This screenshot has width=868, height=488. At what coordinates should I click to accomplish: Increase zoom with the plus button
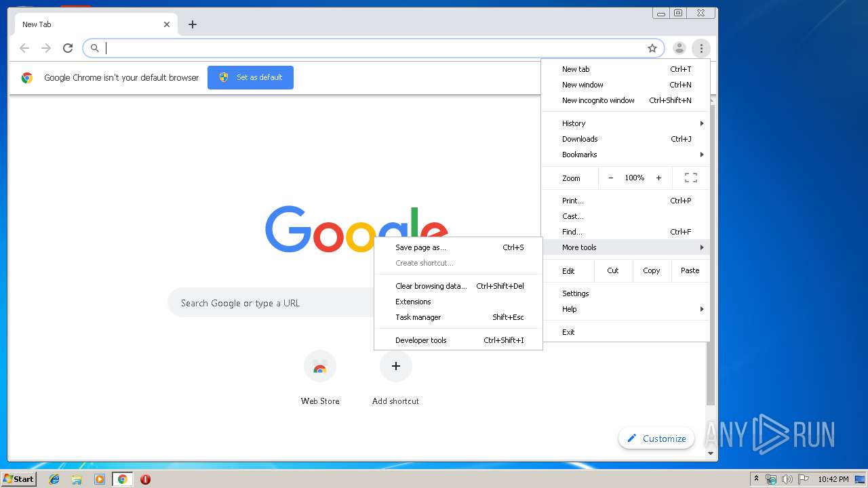(x=658, y=178)
